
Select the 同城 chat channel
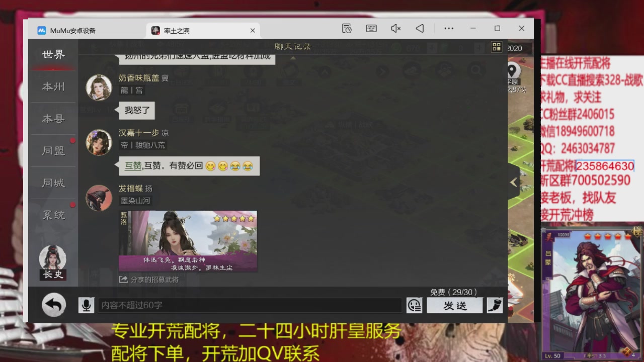pos(53,184)
